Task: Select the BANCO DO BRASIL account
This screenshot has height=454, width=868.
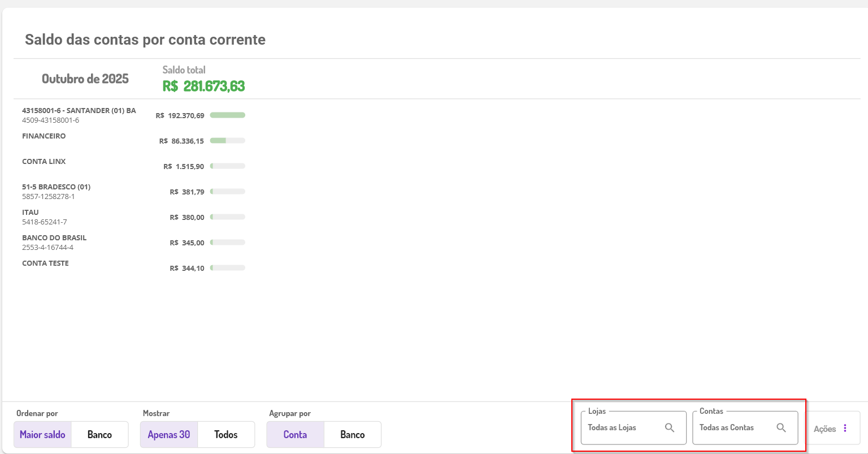Action: pyautogui.click(x=54, y=238)
